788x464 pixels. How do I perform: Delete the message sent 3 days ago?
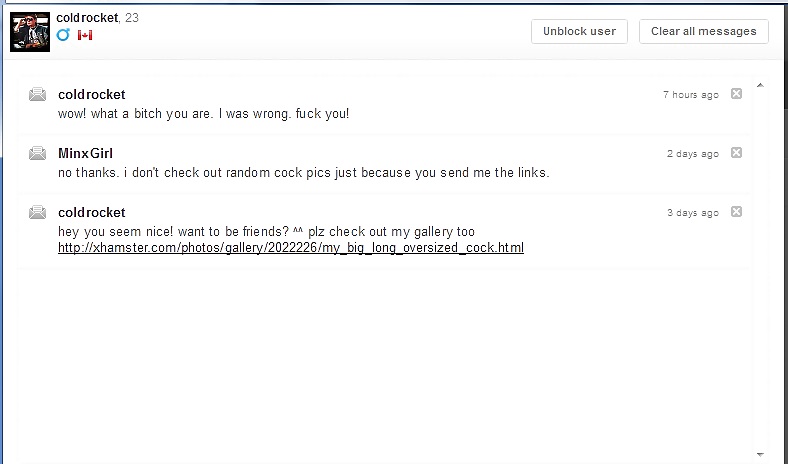coord(736,212)
